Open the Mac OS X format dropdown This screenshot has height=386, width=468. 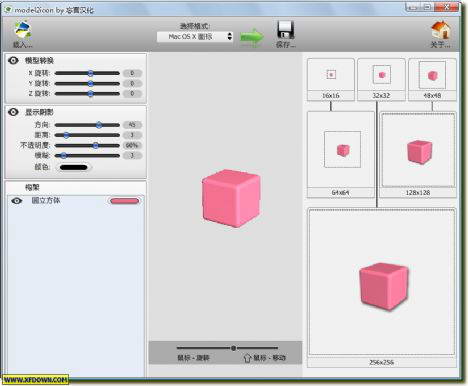tap(195, 37)
